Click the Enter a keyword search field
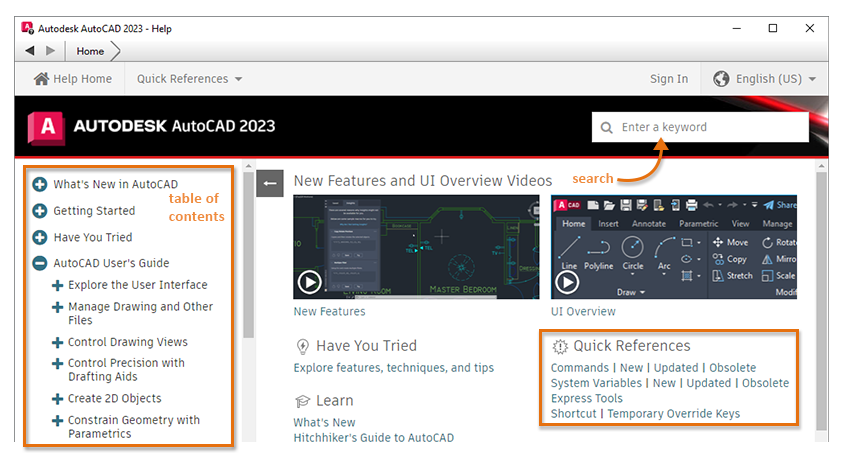843x460 pixels. (700, 127)
